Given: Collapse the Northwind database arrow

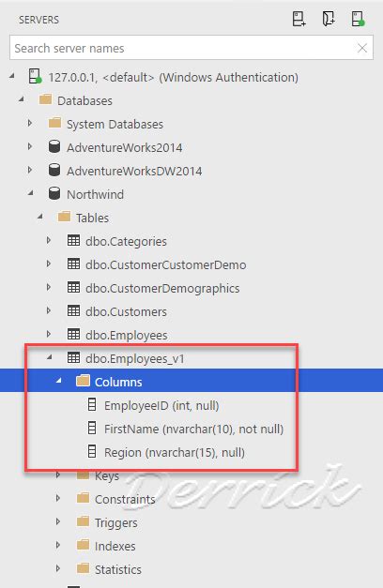Looking at the screenshot, I should coord(31,193).
